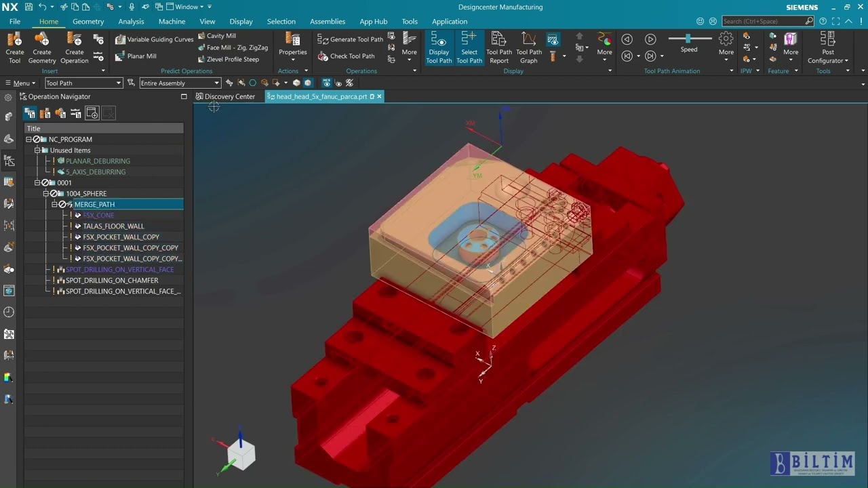
Task: Collapse the MERGE_PATH node
Action: (54, 205)
